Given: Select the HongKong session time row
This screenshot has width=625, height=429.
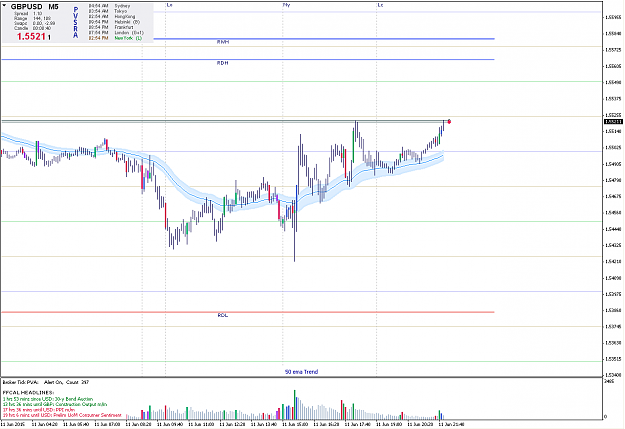Looking at the screenshot, I should [x=112, y=17].
